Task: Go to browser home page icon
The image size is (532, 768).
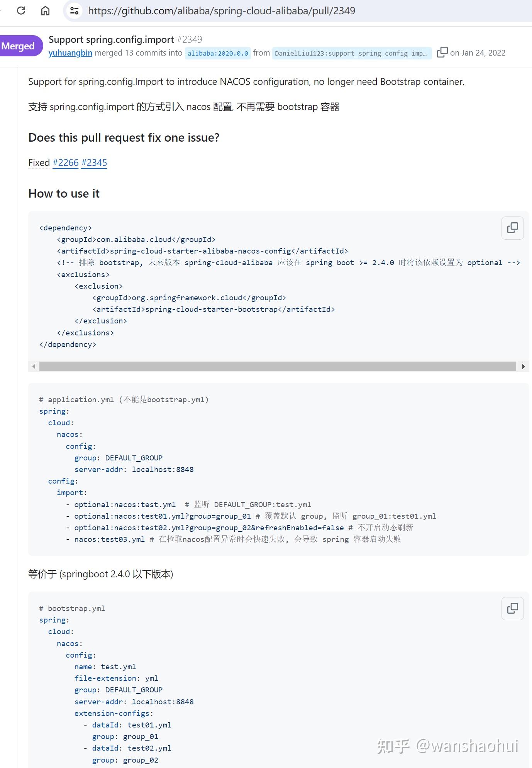Action: coord(45,10)
